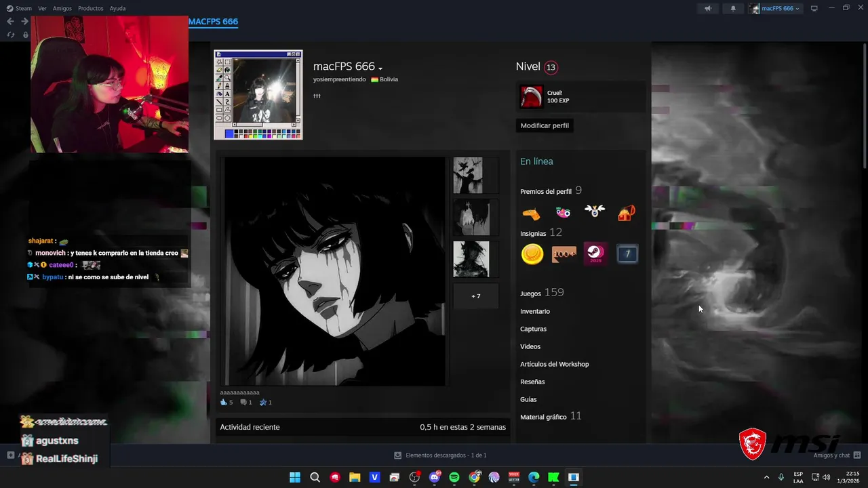This screenshot has width=868, height=488.
Task: Open the Capturas link
Action: coord(533,329)
